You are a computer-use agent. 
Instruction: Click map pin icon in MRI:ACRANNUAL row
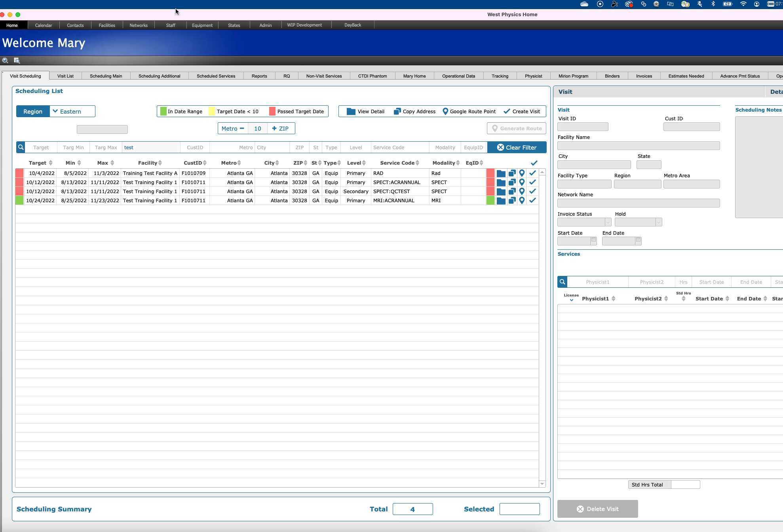click(x=522, y=201)
